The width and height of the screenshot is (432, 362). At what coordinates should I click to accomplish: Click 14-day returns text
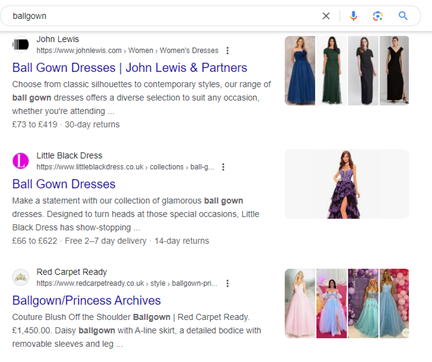point(182,241)
